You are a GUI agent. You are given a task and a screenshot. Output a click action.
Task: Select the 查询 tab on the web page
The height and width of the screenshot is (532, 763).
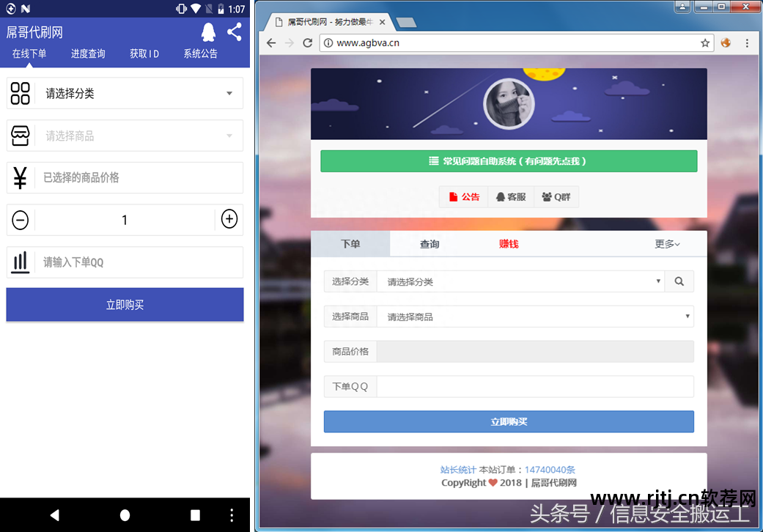(430, 243)
